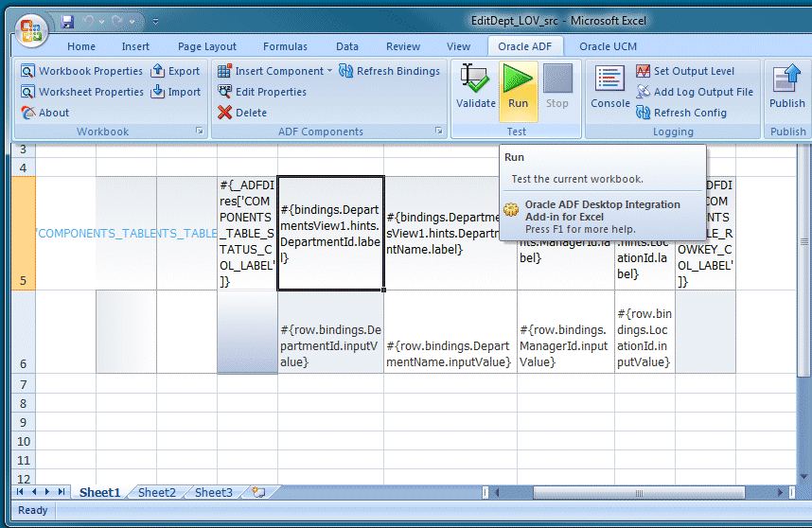Switch to Formulas tab
The image size is (812, 528).
(x=286, y=46)
